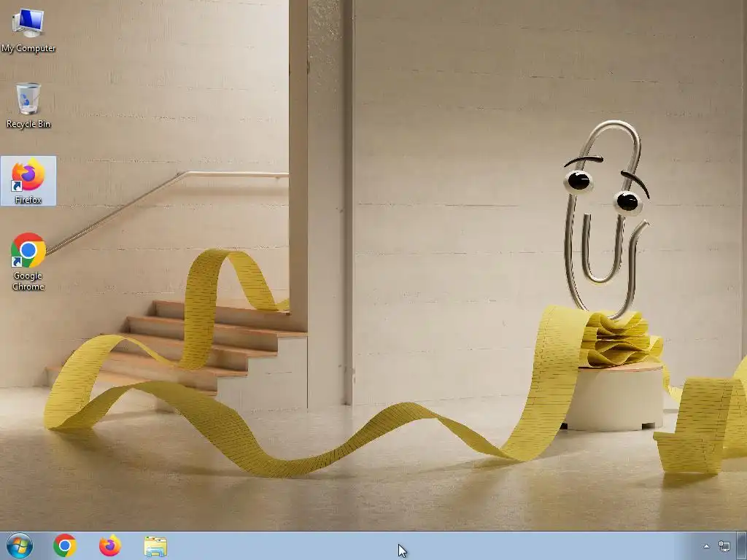Select the Google Chrome desktop shortcut

(x=28, y=262)
